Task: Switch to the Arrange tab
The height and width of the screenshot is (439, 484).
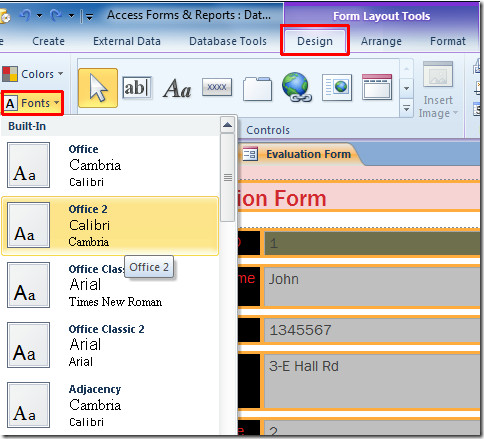Action: (x=381, y=41)
